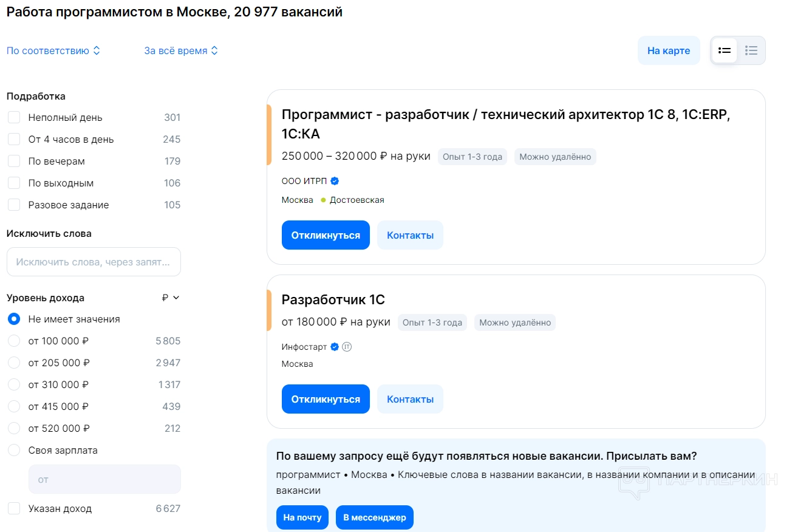This screenshot has width=809, height=532.
Task: Focus the Исключить слова input field
Action: tap(94, 262)
